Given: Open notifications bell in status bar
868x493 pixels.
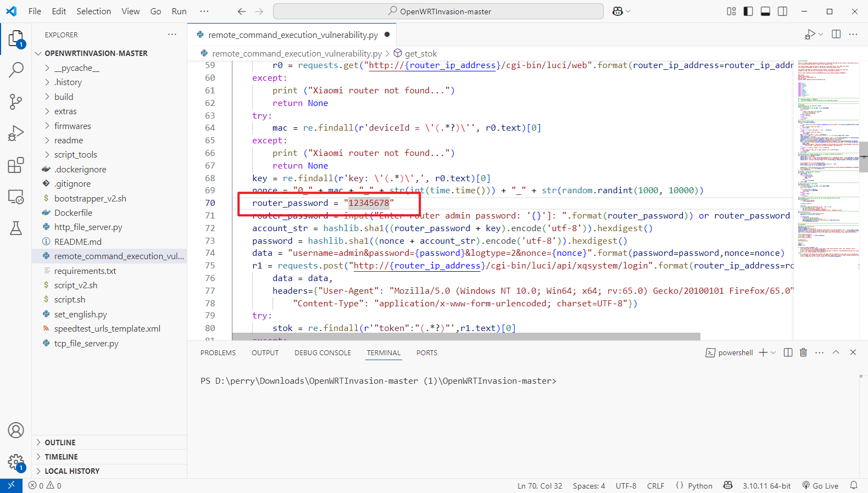Looking at the screenshot, I should pos(854,485).
